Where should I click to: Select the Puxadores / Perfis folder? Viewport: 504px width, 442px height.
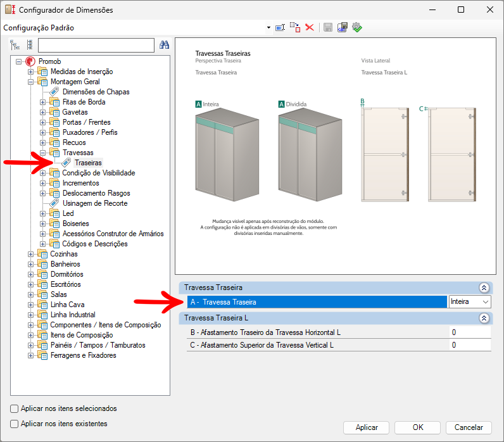click(90, 132)
